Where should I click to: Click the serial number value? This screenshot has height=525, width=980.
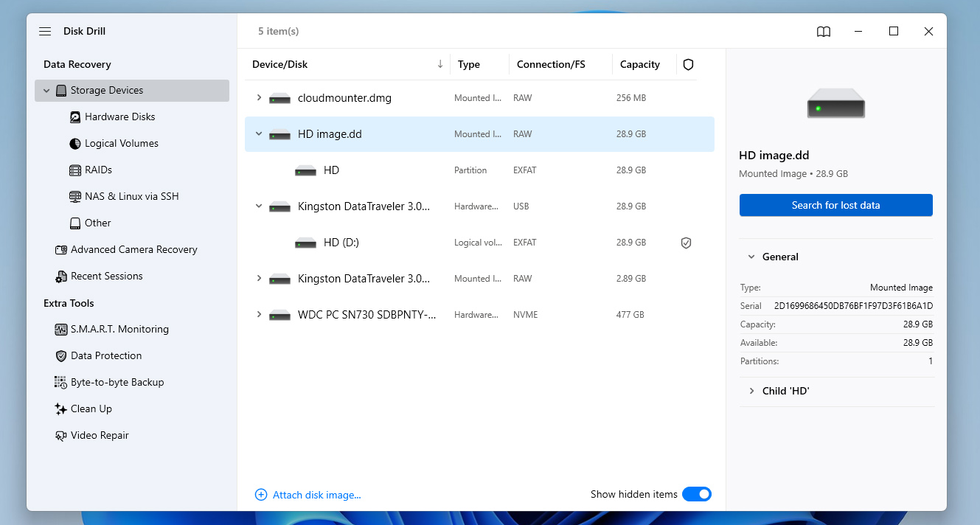[853, 306]
